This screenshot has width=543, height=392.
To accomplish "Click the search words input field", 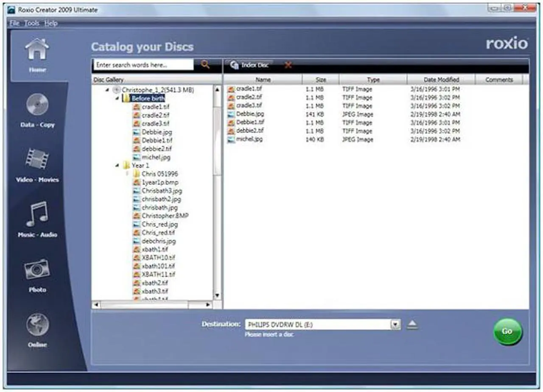I will pos(143,65).
